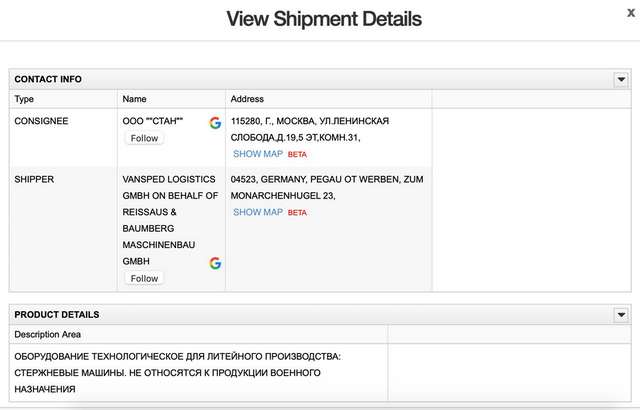Follow the shipper VANSPED LOGISTICS GMBH
The image size is (640, 410).
click(x=144, y=278)
